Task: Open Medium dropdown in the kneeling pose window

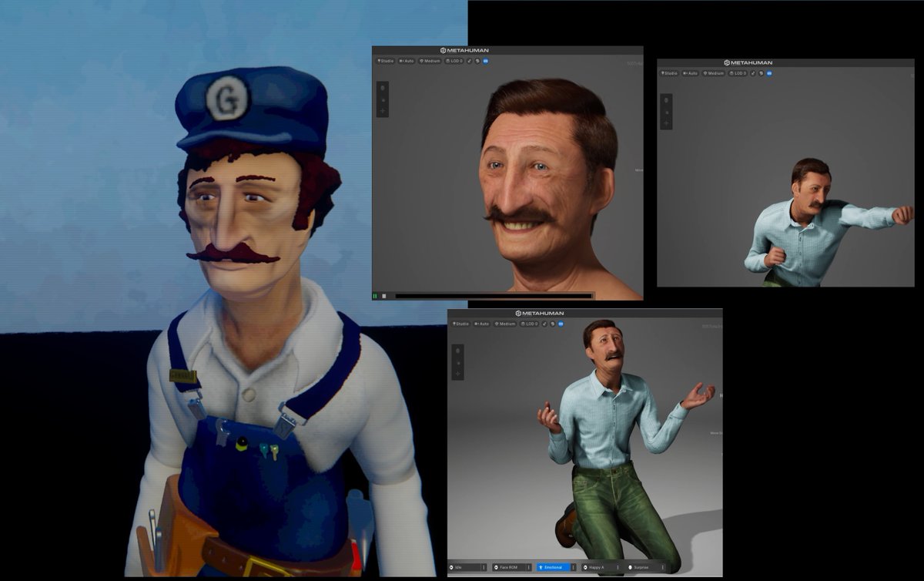Action: [x=505, y=324]
